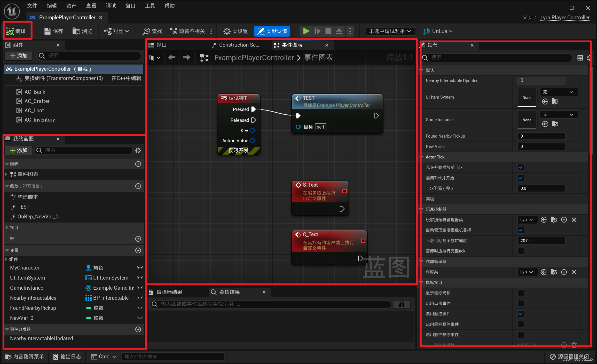This screenshot has height=364, width=597.
Task: Open Browse (浏览) to locate asset
Action: [82, 31]
